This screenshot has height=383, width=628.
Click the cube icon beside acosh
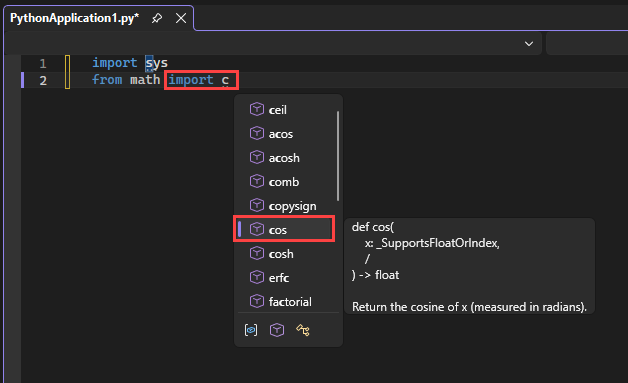pos(257,157)
